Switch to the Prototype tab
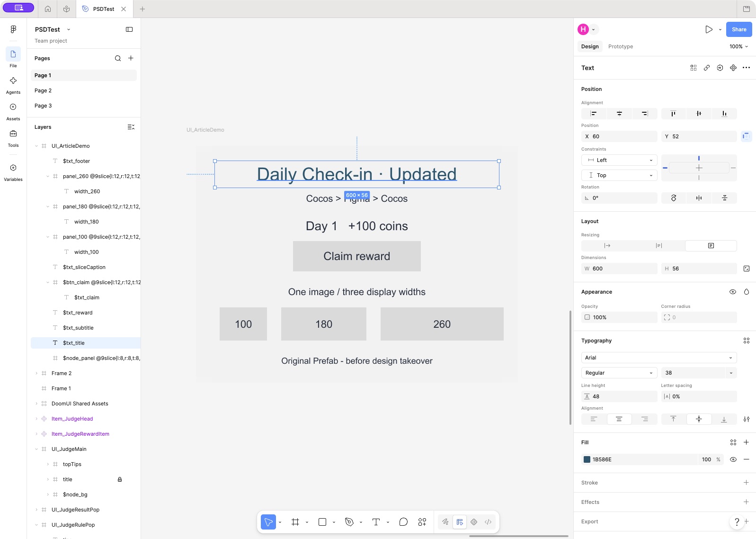Image resolution: width=756 pixels, height=539 pixels. pyautogui.click(x=621, y=46)
